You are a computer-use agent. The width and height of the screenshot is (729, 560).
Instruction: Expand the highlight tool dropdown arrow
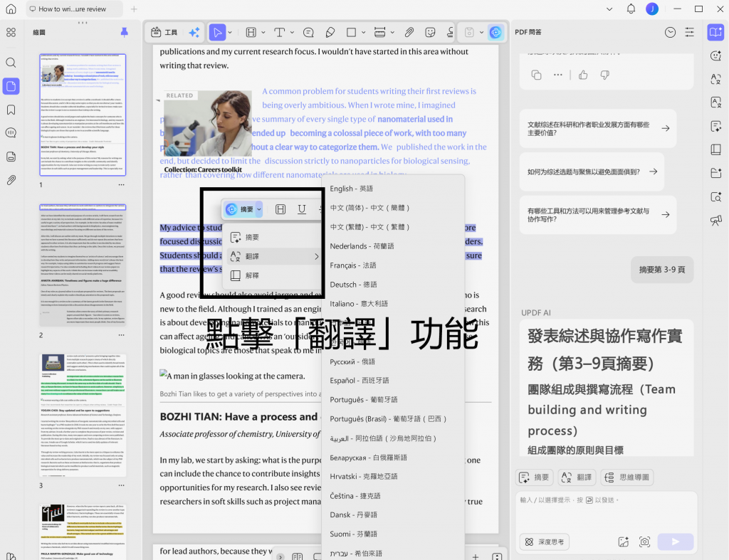pos(263,33)
